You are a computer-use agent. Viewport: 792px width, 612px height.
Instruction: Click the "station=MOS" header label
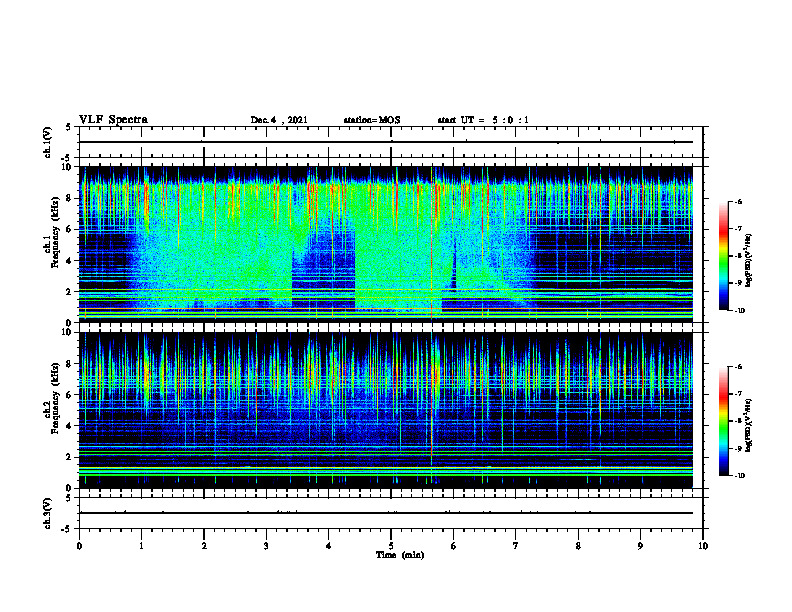point(372,120)
